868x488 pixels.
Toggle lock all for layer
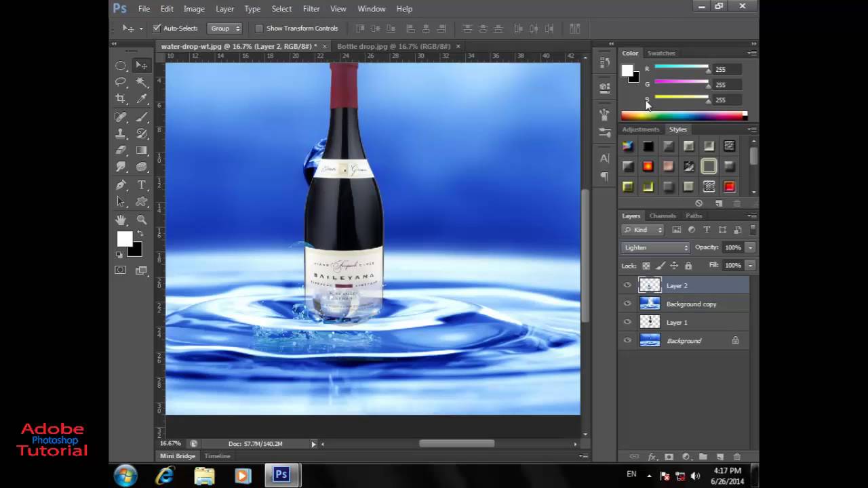pyautogui.click(x=688, y=266)
